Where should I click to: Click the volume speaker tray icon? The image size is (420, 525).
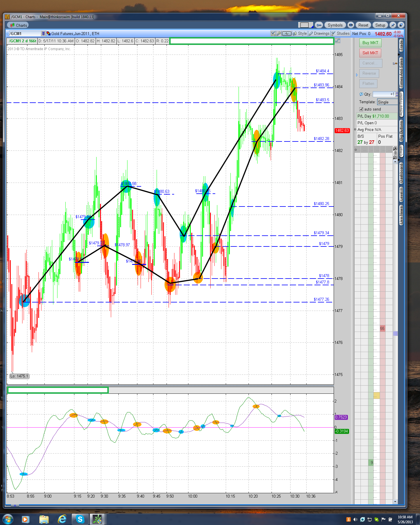pos(355,519)
